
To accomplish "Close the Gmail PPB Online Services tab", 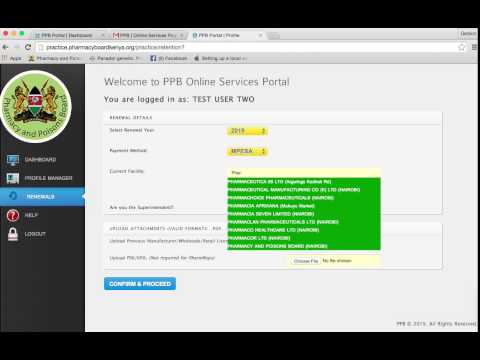I will coord(182,35).
